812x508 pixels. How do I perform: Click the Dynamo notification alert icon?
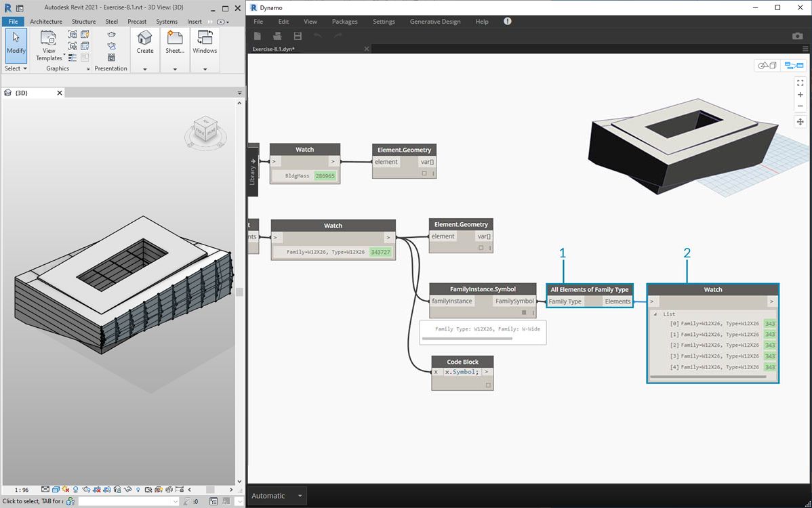click(507, 22)
